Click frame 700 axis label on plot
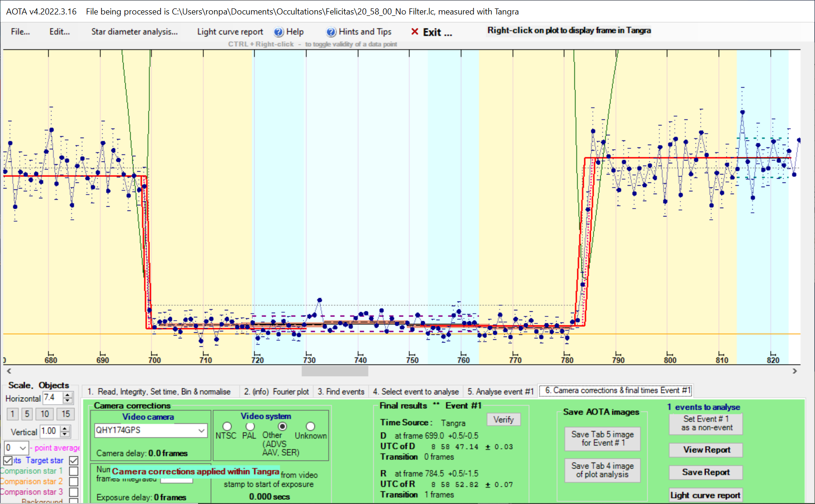 pyautogui.click(x=154, y=360)
